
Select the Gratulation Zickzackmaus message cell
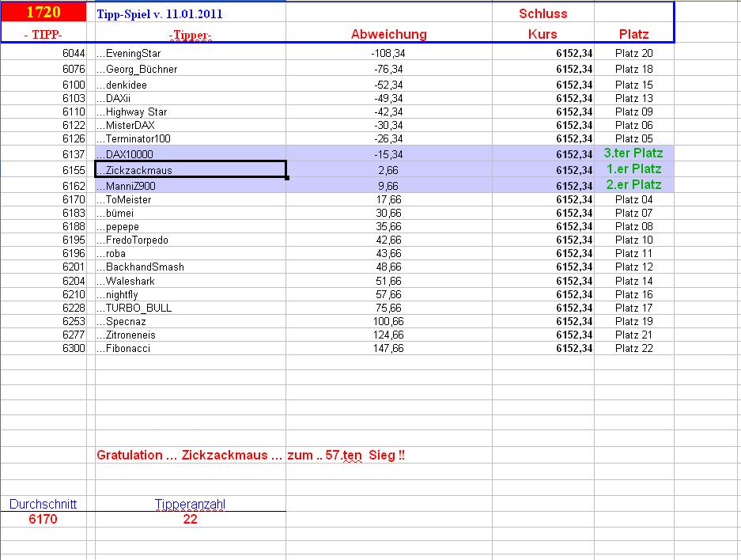pyautogui.click(x=191, y=455)
